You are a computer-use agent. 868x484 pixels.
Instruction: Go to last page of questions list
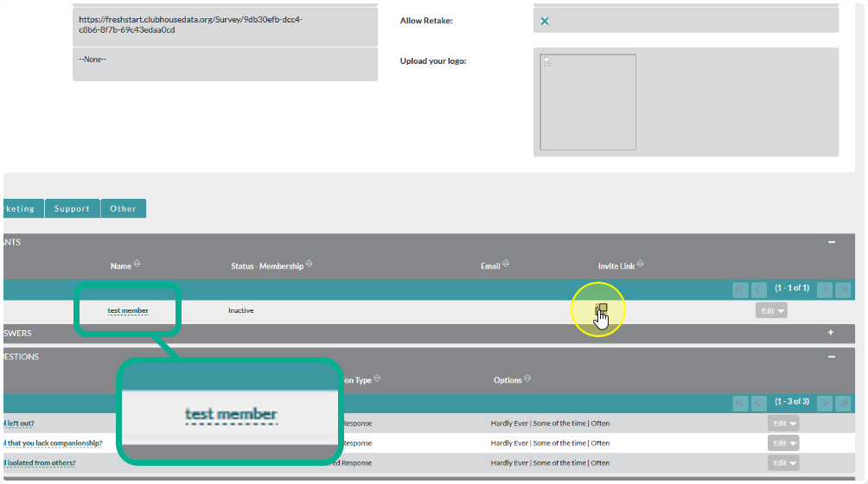[x=844, y=403]
